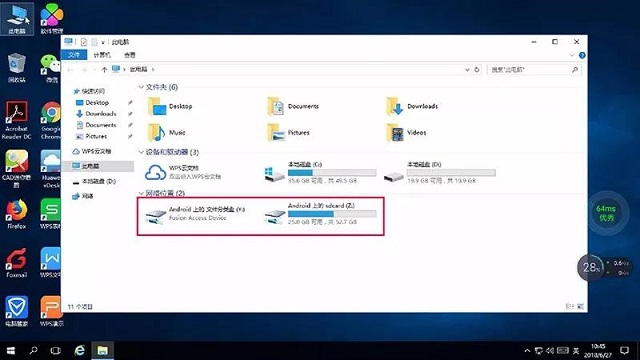Open the green WPS spreadsheet shortcut
Screen dimensions: 640x360
(51, 213)
